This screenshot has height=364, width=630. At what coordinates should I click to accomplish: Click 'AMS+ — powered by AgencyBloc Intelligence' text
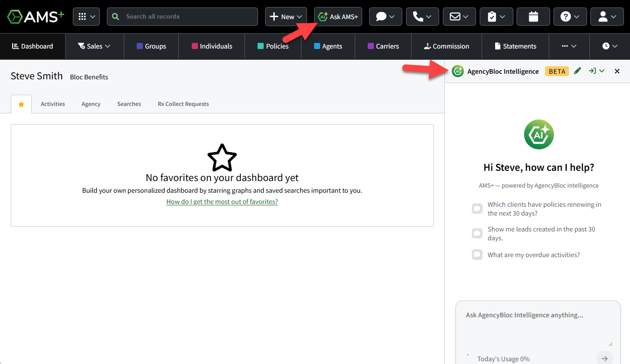pyautogui.click(x=539, y=185)
